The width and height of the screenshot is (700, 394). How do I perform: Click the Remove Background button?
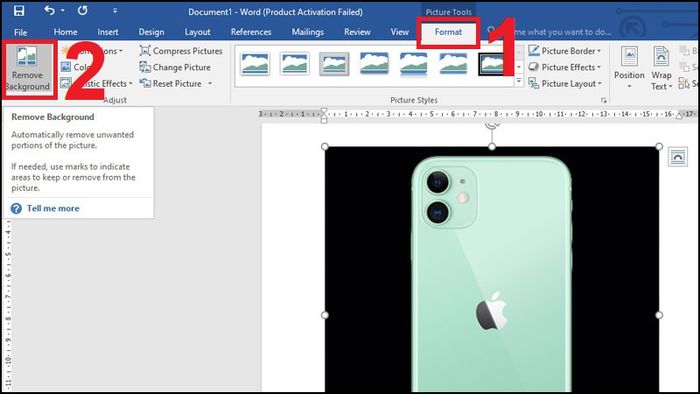(x=28, y=68)
